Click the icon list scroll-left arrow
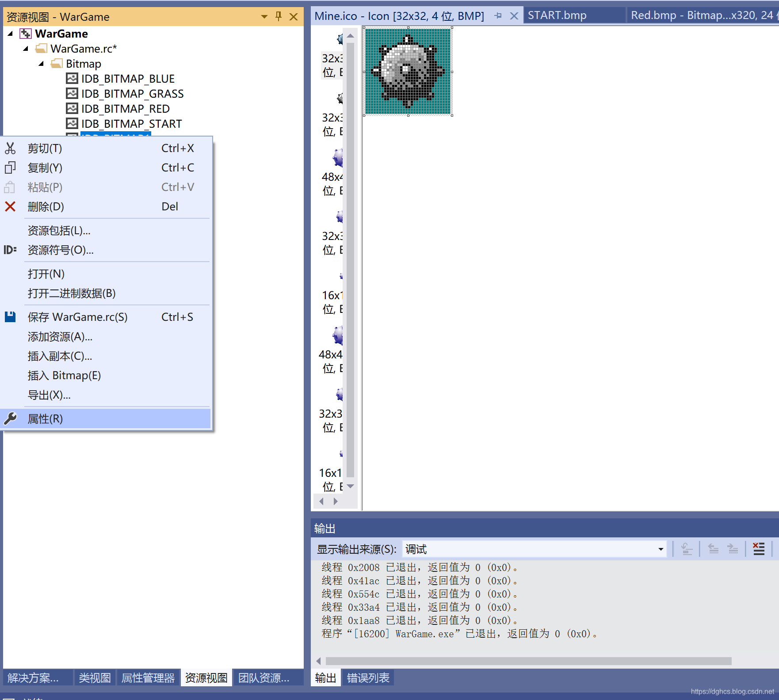This screenshot has width=779, height=700. (321, 501)
